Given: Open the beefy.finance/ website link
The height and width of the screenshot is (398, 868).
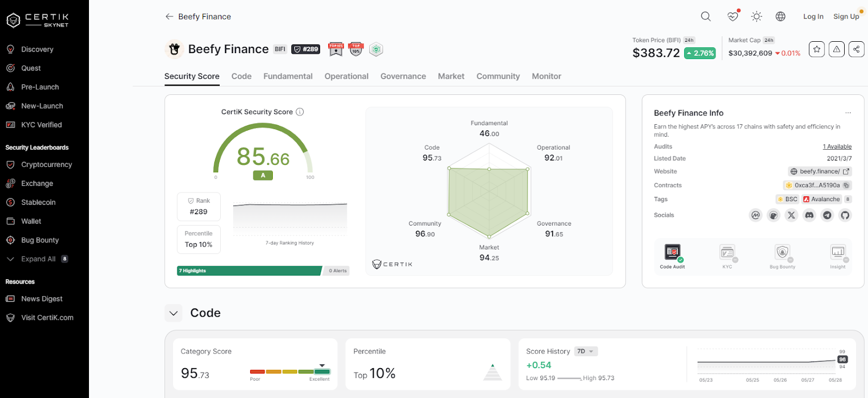Looking at the screenshot, I should point(820,171).
